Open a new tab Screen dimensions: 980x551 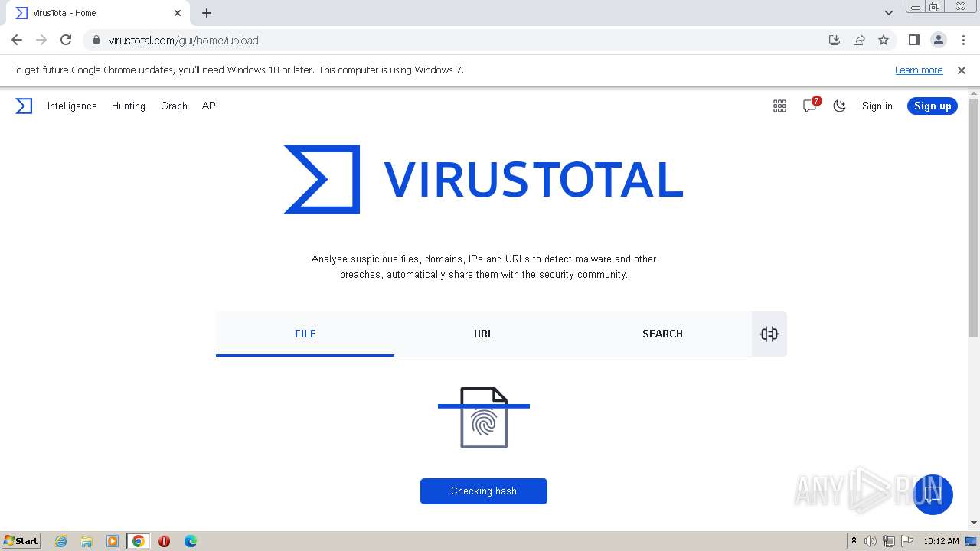click(207, 13)
